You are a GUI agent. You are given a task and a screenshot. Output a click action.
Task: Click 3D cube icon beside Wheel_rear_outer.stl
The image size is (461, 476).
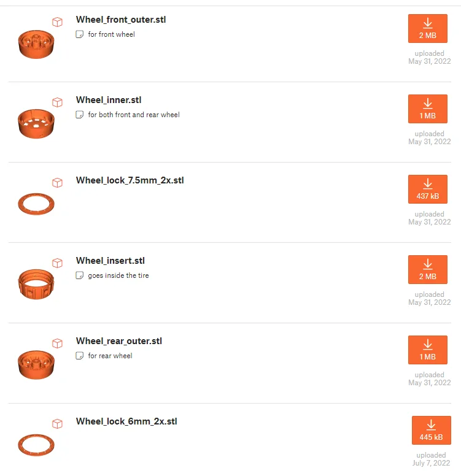pos(57,344)
